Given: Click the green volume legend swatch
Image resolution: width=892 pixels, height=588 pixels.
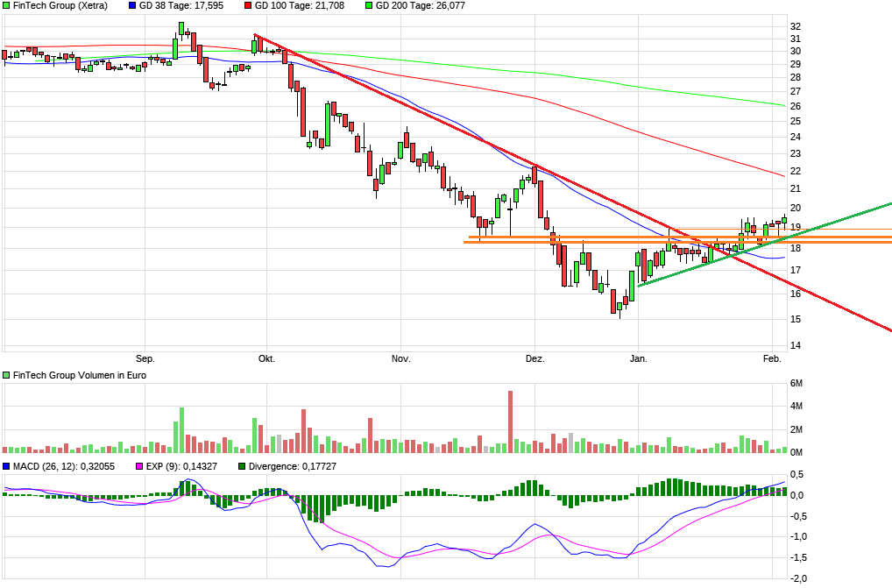Looking at the screenshot, I should (x=6, y=375).
